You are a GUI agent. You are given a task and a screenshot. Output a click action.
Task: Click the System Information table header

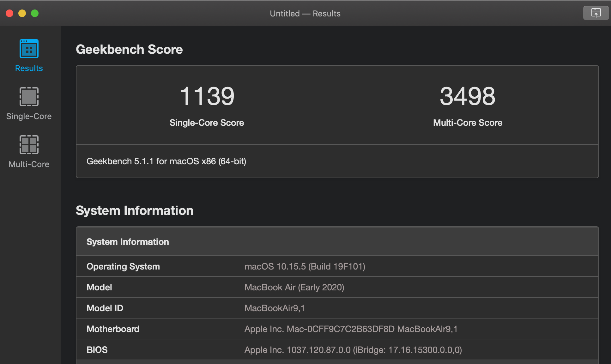128,242
